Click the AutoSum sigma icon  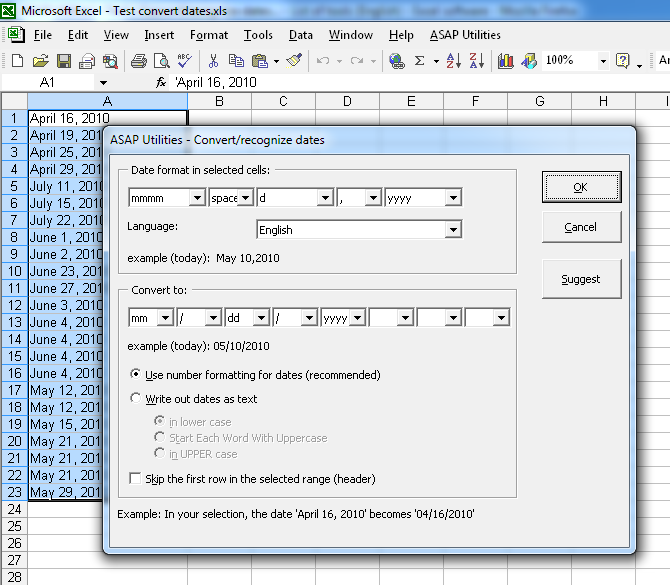coord(420,61)
